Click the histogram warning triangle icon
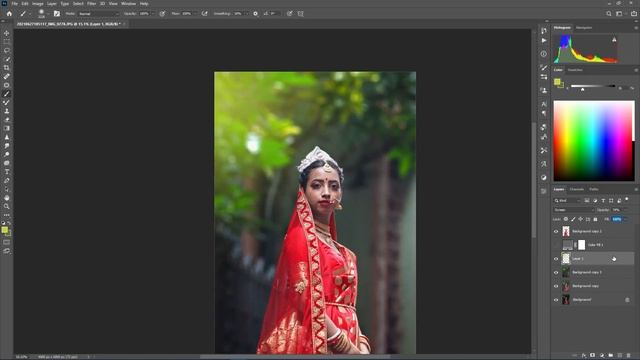 click(614, 40)
